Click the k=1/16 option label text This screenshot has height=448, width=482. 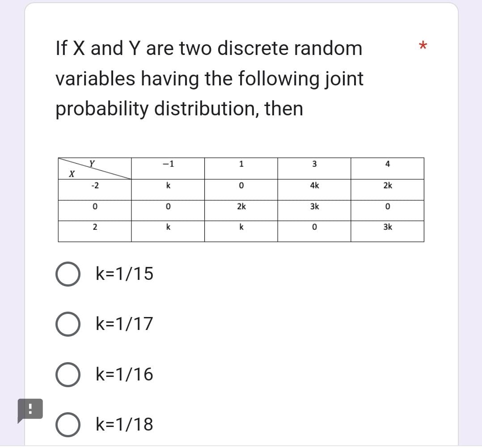coord(124,375)
